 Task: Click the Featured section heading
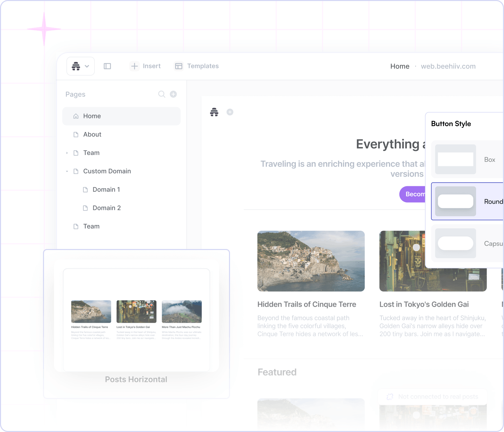coord(277,372)
